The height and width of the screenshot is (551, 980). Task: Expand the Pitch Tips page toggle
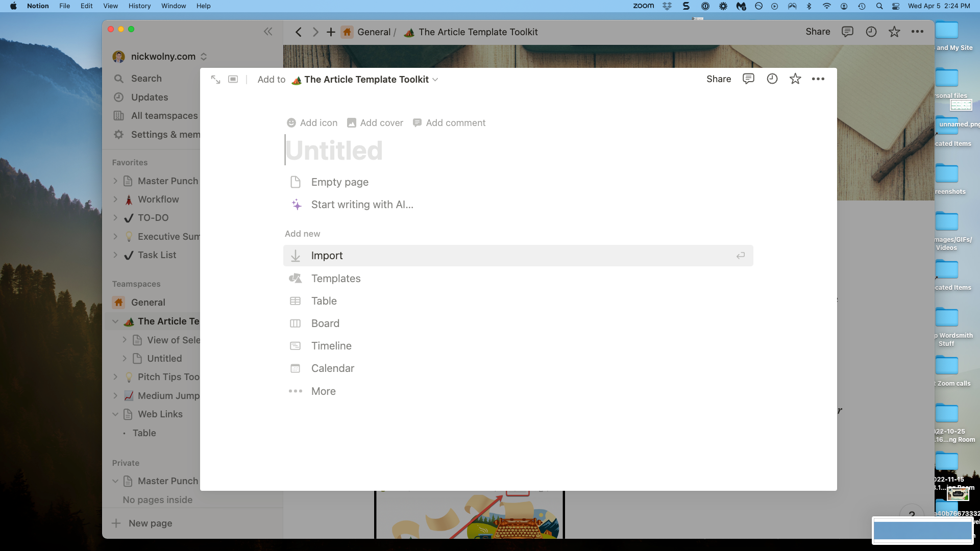pos(115,377)
